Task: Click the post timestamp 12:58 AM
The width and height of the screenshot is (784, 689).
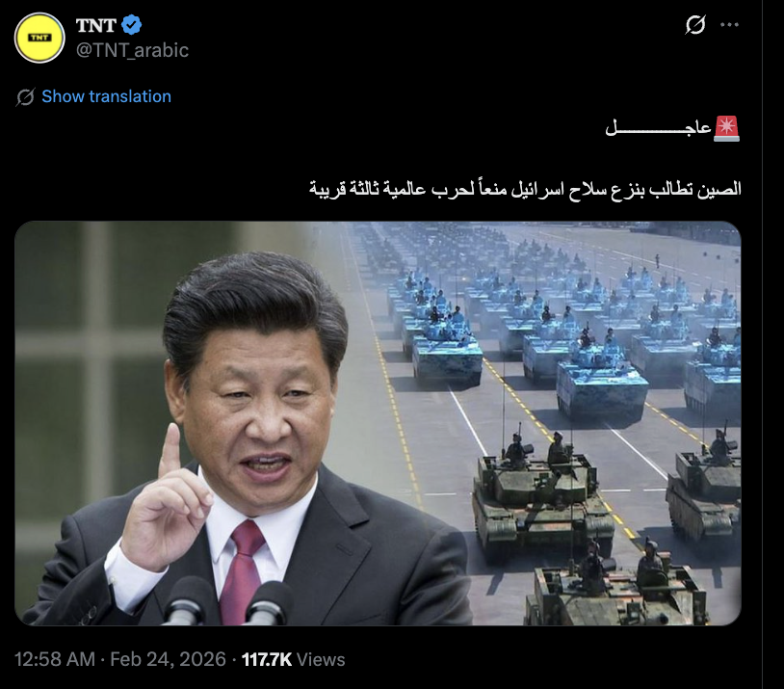Action: pos(55,659)
